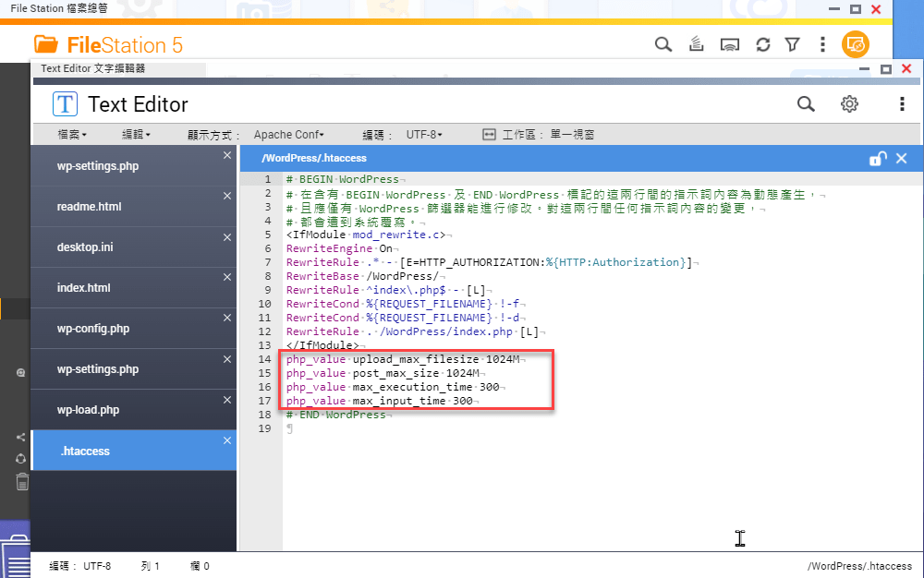Click the FileStation folder logo
The width and height of the screenshot is (924, 578).
click(x=46, y=44)
